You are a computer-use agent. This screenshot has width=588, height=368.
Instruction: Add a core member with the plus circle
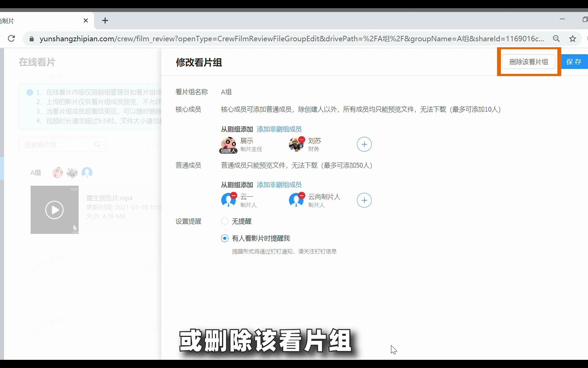click(364, 144)
